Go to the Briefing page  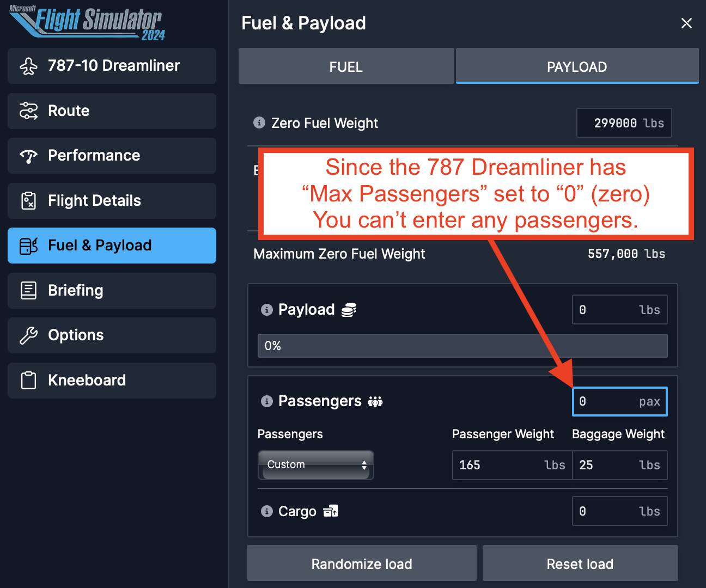[112, 291]
